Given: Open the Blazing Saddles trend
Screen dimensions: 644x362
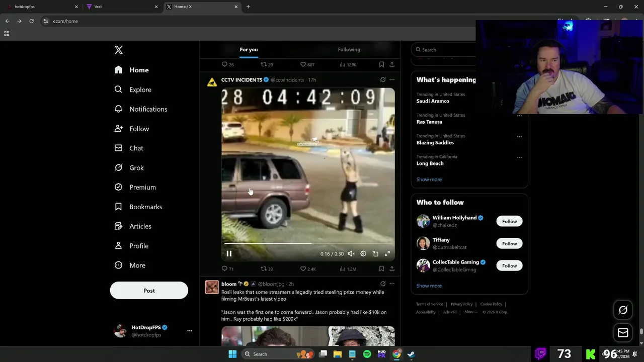Looking at the screenshot, I should (435, 143).
